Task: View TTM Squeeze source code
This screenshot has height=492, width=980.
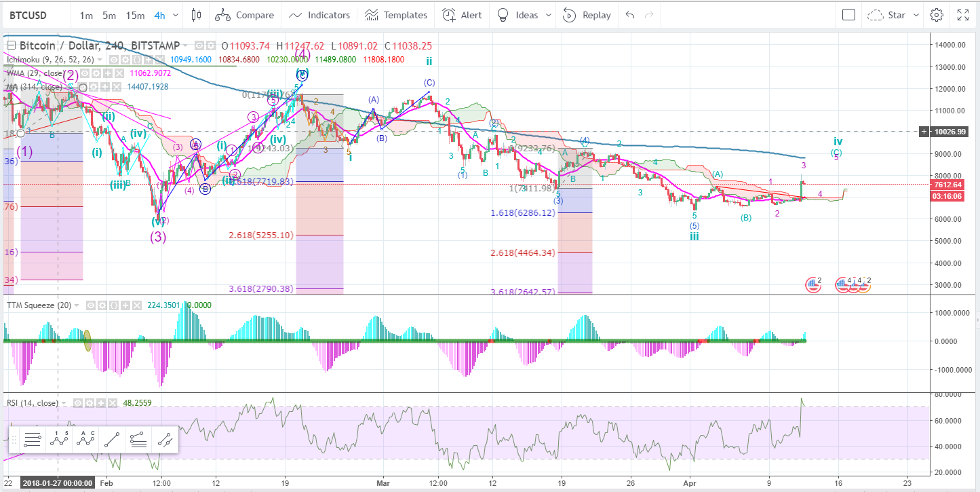Action: click(114, 305)
